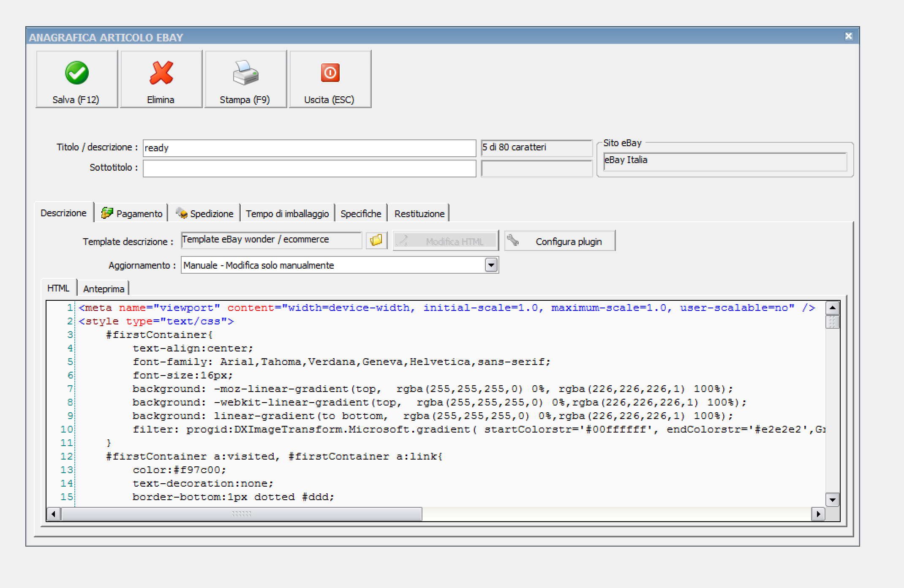
Task: Click the Modifica HTML button
Action: point(446,241)
